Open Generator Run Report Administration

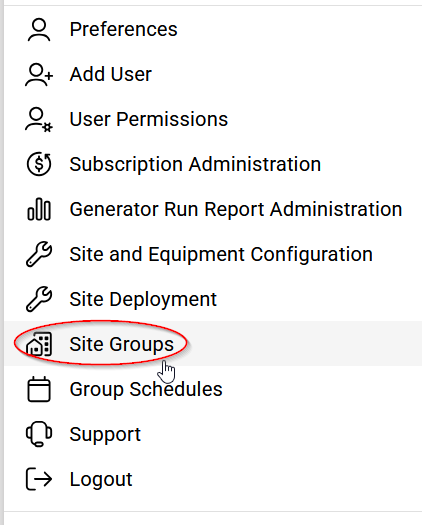pos(236,210)
